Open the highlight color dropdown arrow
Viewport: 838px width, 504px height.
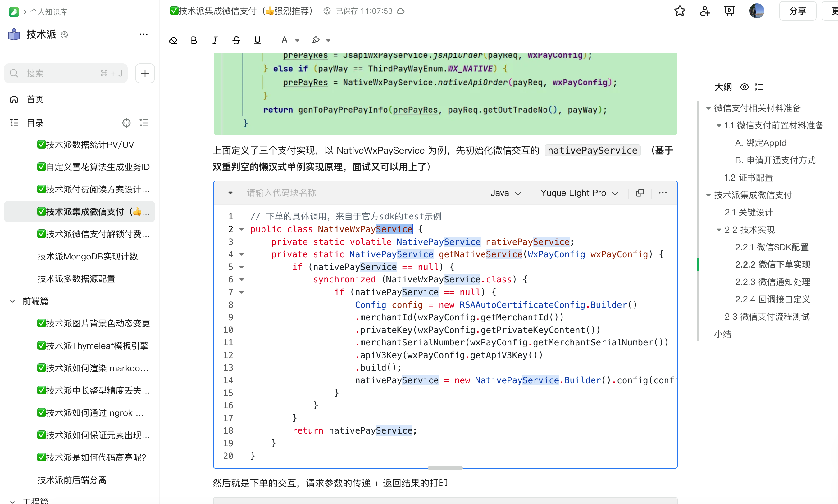click(328, 40)
